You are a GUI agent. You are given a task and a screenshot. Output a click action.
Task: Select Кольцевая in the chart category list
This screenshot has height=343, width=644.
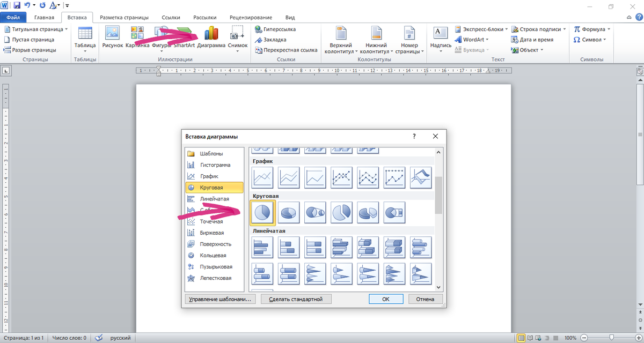214,256
